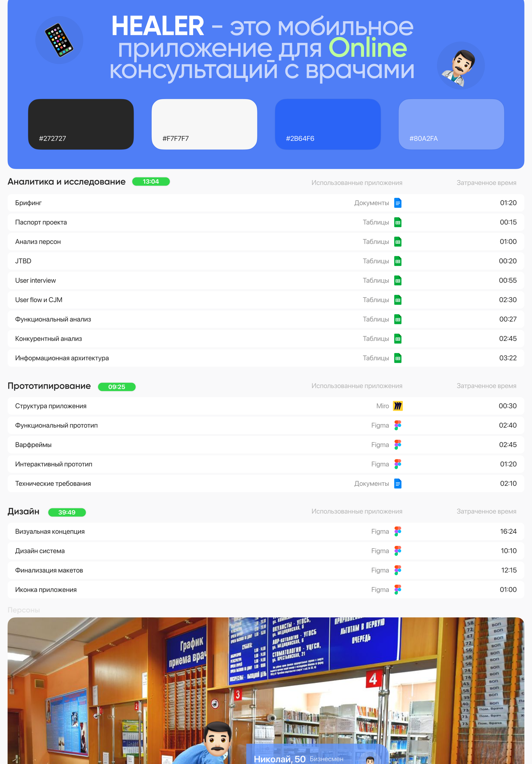Click the Docs icon in Технические требования row
This screenshot has width=532, height=764.
click(x=398, y=483)
